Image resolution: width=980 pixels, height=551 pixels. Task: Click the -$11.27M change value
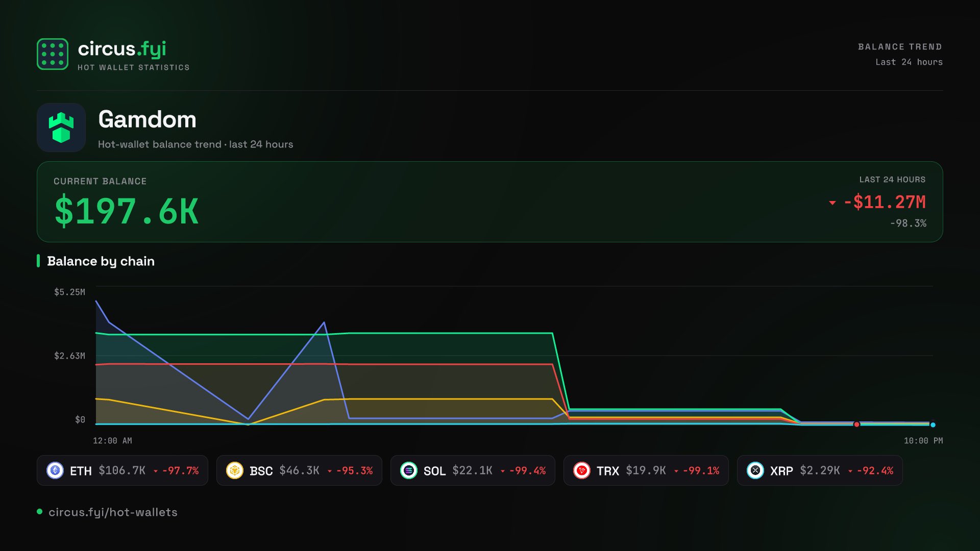pos(885,203)
